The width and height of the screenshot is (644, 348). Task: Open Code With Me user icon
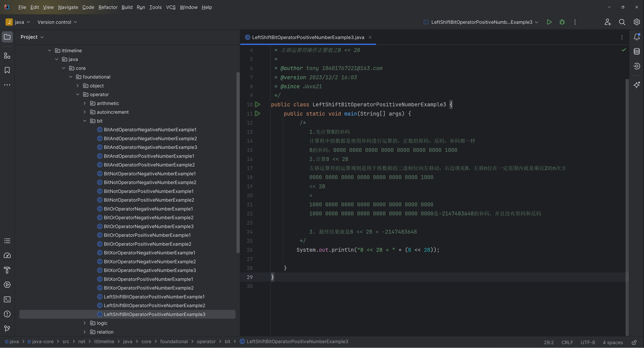pyautogui.click(x=608, y=22)
